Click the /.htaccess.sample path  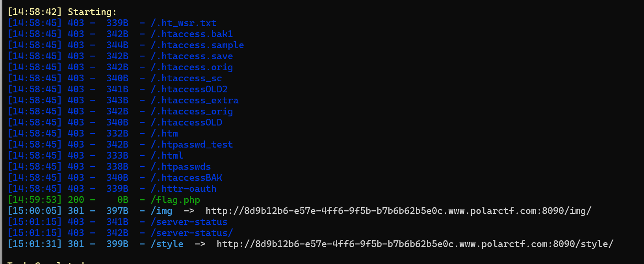pyautogui.click(x=197, y=45)
